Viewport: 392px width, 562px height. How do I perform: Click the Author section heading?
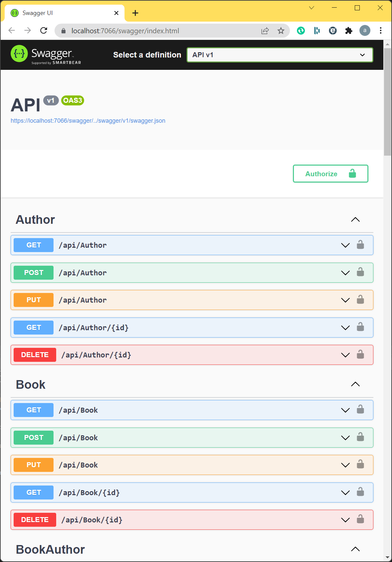(x=35, y=219)
